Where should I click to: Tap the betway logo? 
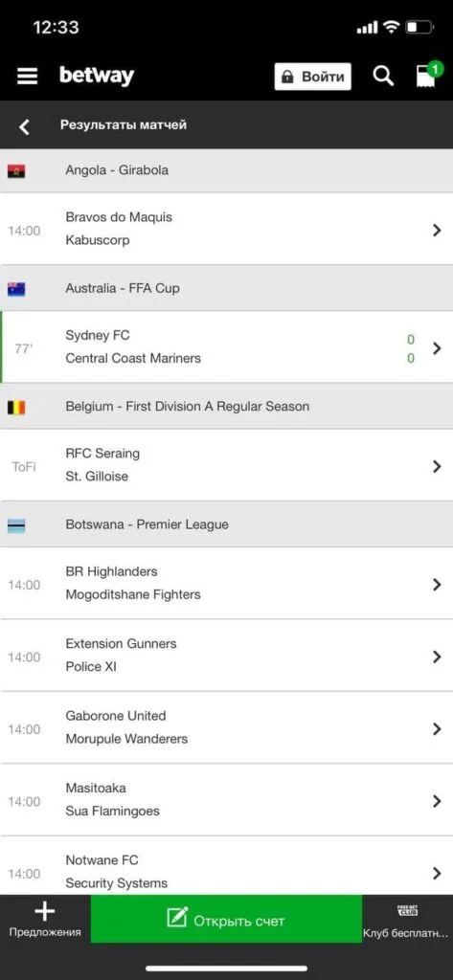(97, 77)
